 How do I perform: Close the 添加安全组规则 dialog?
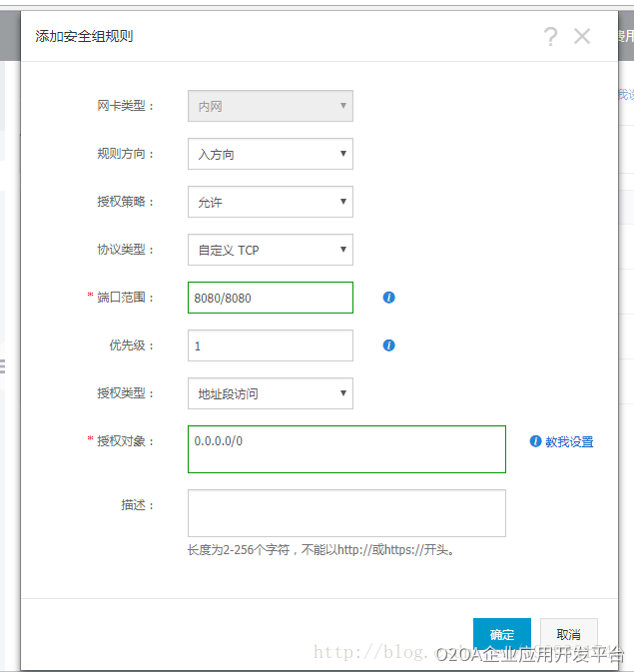[582, 37]
